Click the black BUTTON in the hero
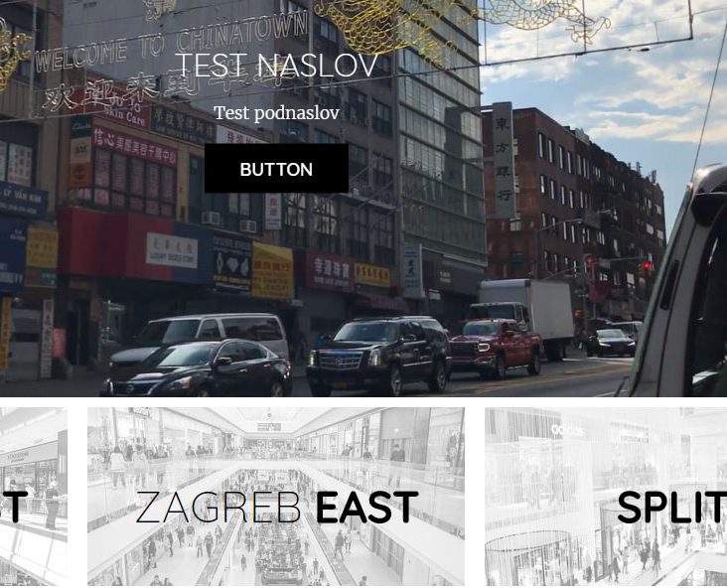Viewport: 727px width, 588px height. pyautogui.click(x=276, y=168)
